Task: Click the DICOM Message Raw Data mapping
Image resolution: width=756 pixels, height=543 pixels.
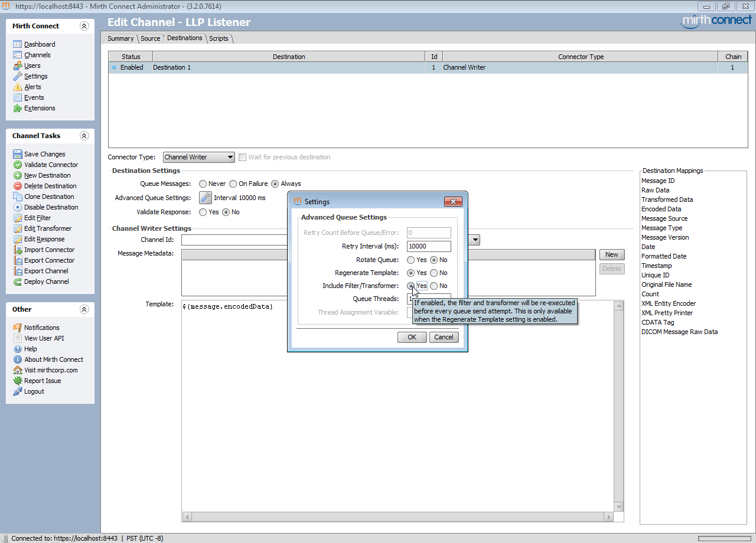Action: click(x=680, y=332)
